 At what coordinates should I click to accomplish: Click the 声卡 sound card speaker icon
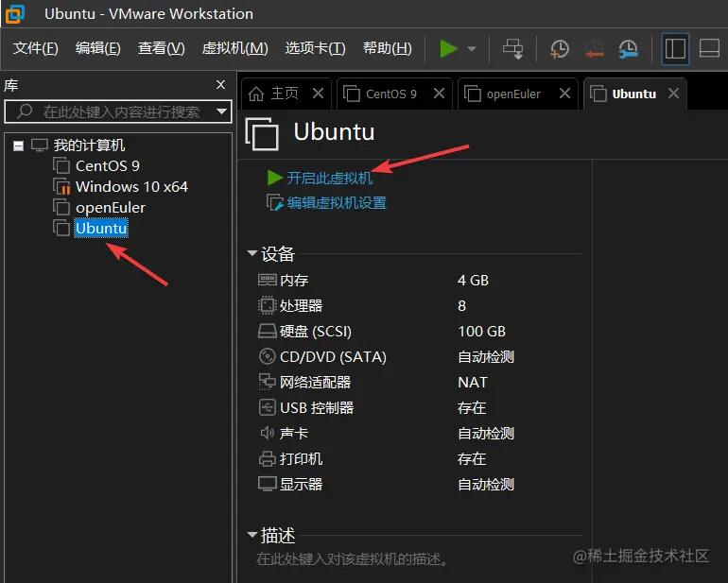(x=267, y=433)
